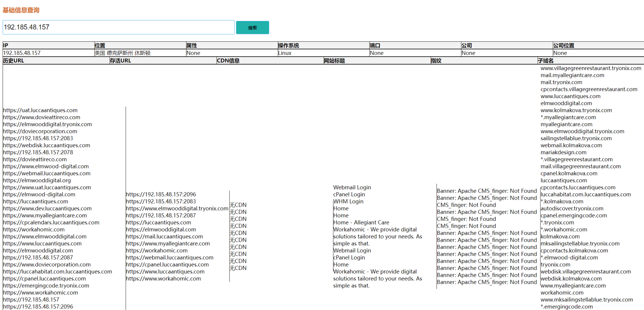The height and width of the screenshot is (310, 644).
Task: Click history URL https://www.doviecorporation.com
Action: pyautogui.click(x=47, y=265)
